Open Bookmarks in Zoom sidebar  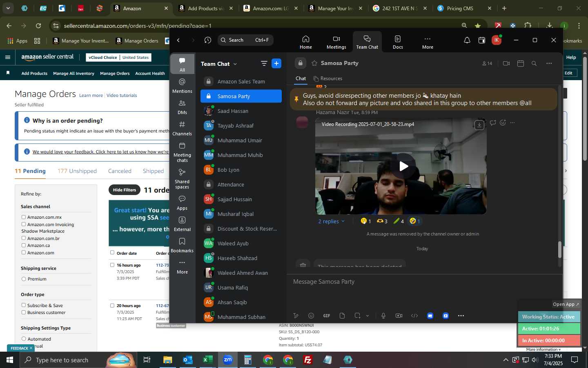[182, 245]
